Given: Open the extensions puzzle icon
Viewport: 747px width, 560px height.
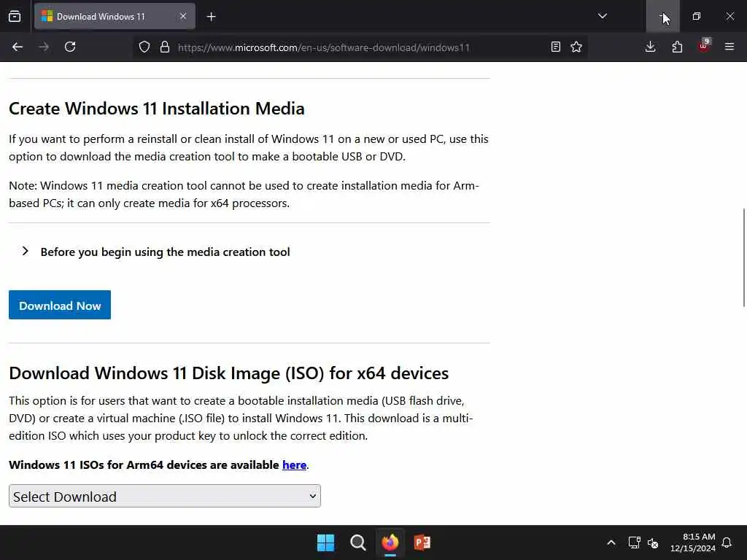Looking at the screenshot, I should [x=677, y=47].
